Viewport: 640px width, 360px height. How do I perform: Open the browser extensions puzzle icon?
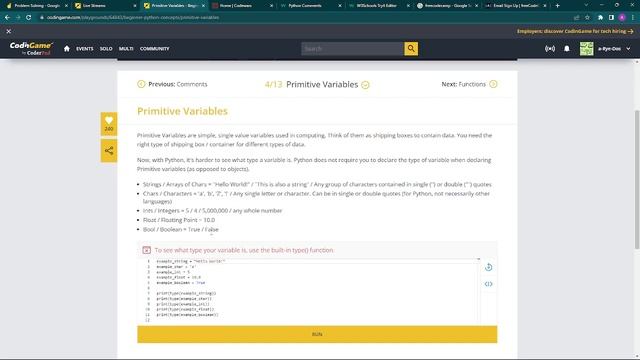coord(600,18)
